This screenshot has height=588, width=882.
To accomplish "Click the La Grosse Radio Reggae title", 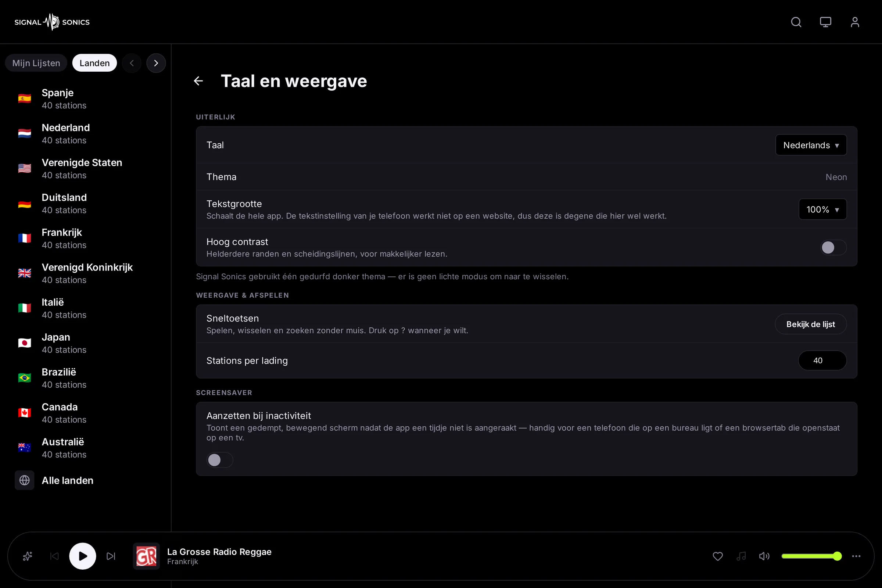I will [219, 552].
